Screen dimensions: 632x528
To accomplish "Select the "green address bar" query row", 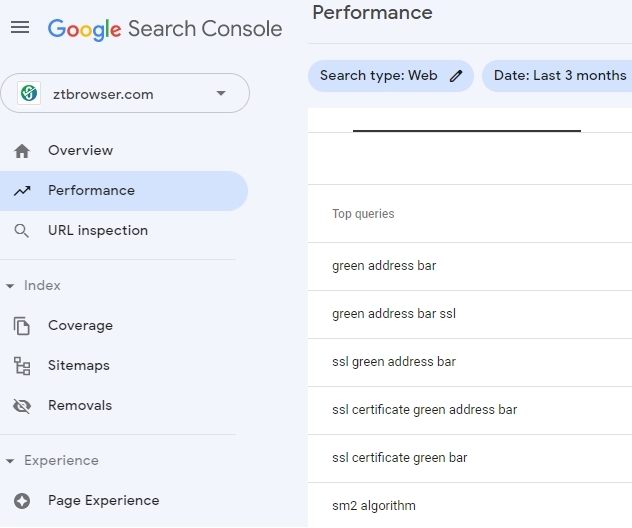I will click(x=384, y=266).
